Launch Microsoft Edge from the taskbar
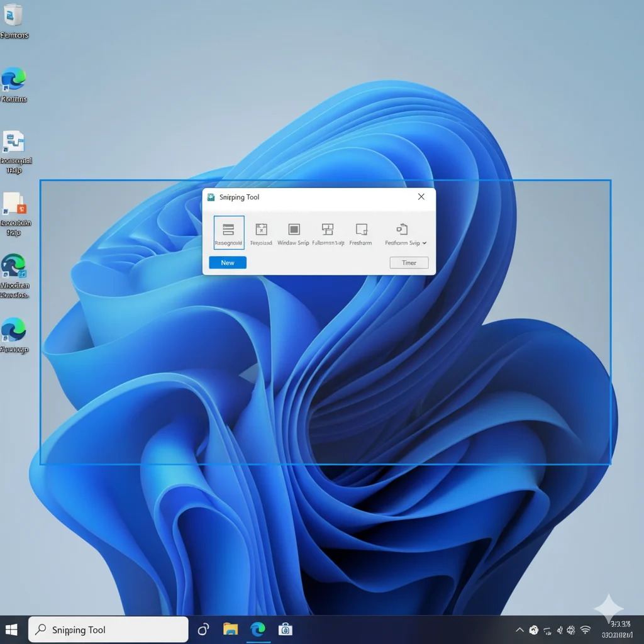 258,628
